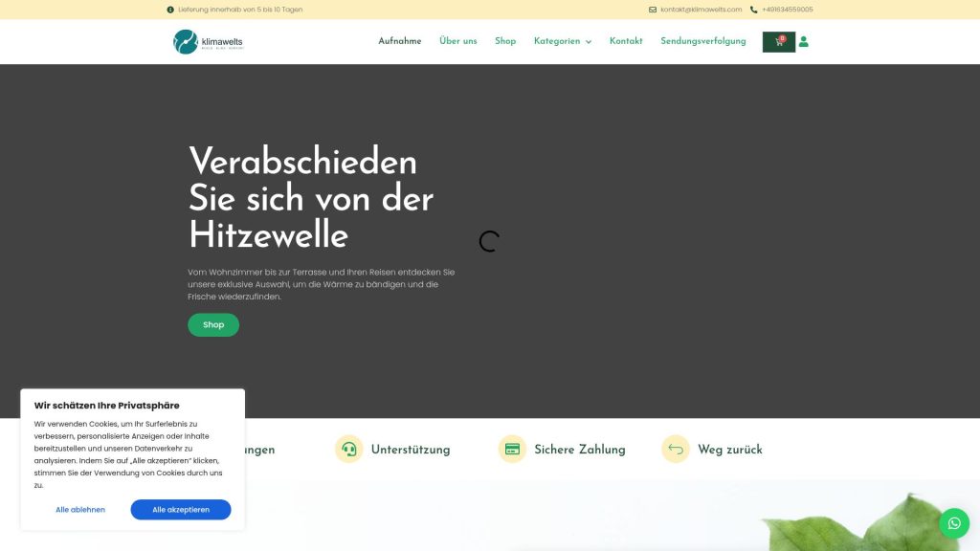Open the shopping cart icon
This screenshot has height=551, width=980.
(778, 42)
